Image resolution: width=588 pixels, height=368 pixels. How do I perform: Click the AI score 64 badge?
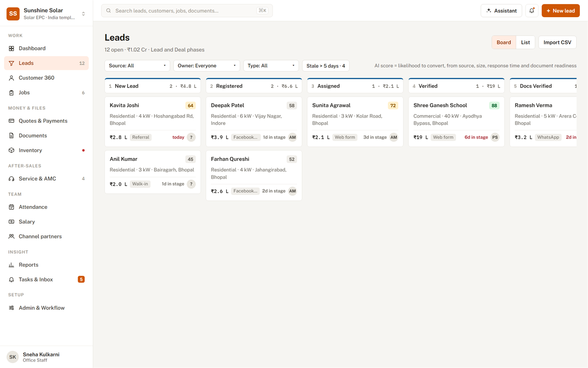(190, 105)
